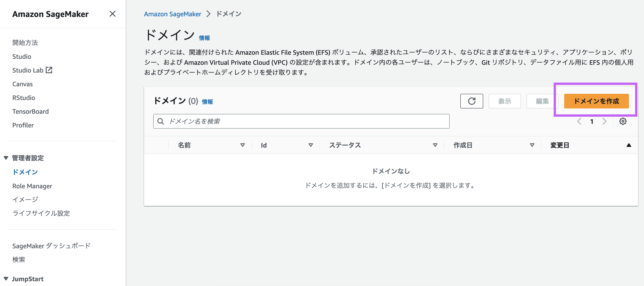Click 情報 link beside ドメイン (0)
This screenshot has height=286, width=644.
click(x=207, y=102)
